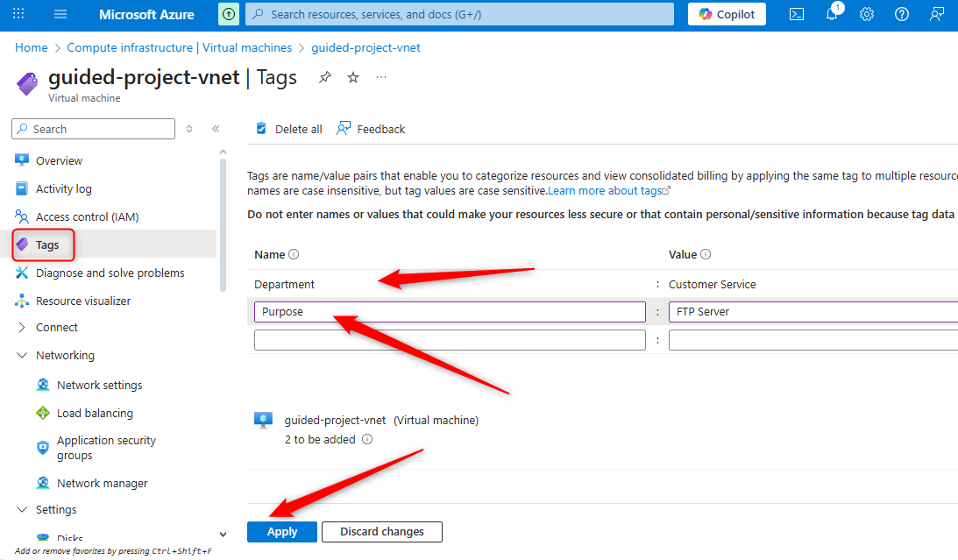The width and height of the screenshot is (958, 560).
Task: Click the Purpose tag name field
Action: click(x=451, y=311)
